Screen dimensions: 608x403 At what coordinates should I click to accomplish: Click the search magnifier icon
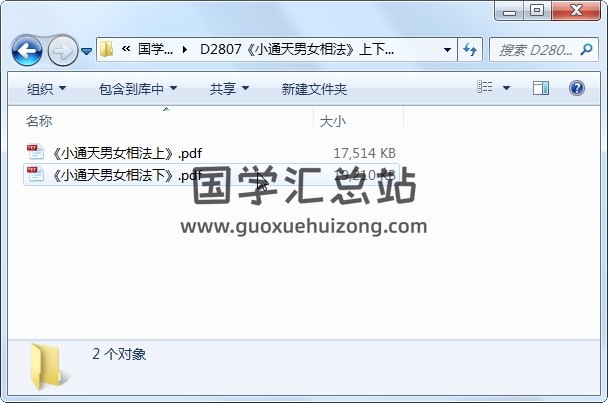586,49
